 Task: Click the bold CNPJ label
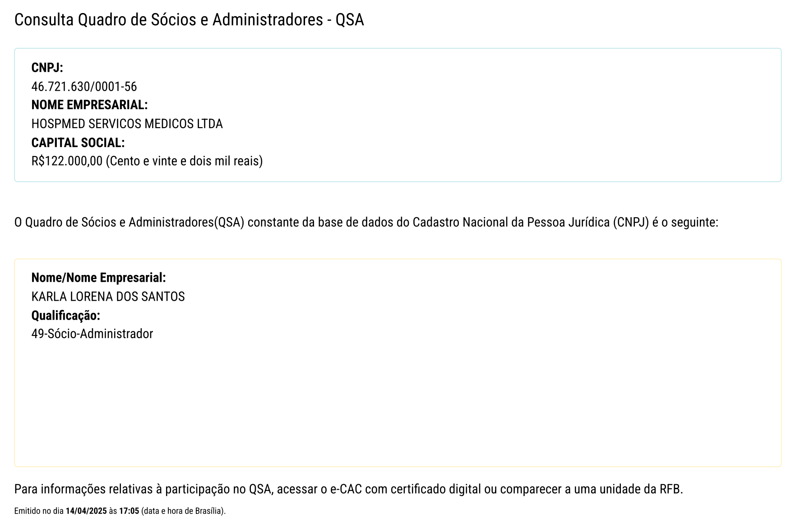coord(47,68)
